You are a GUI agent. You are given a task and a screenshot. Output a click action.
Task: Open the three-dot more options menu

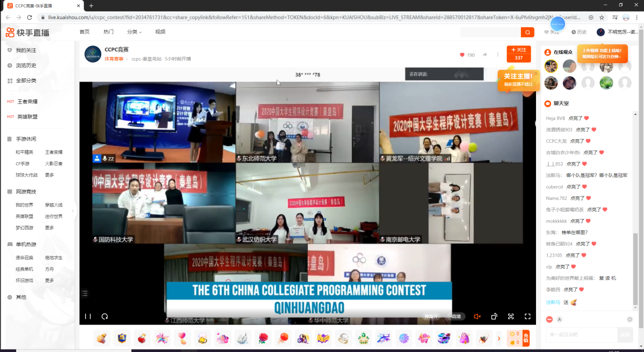[498, 55]
